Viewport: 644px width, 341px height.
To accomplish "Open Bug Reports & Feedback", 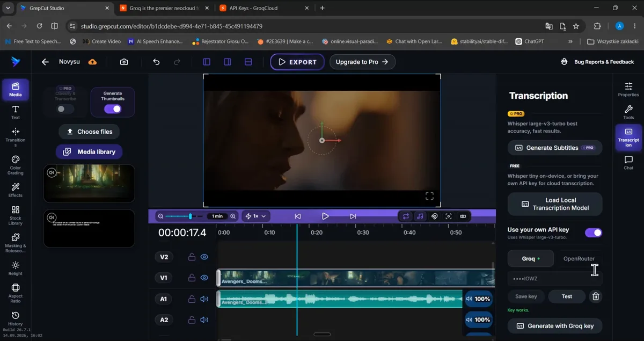I will click(598, 62).
